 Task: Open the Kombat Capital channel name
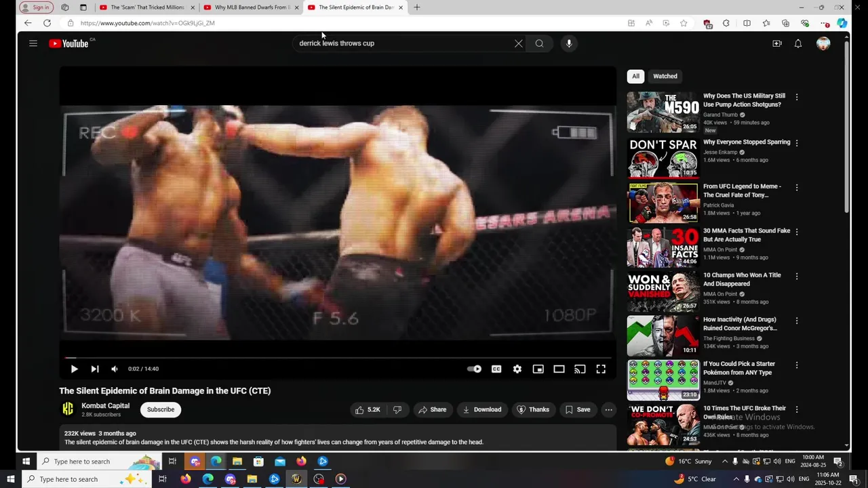105,406
